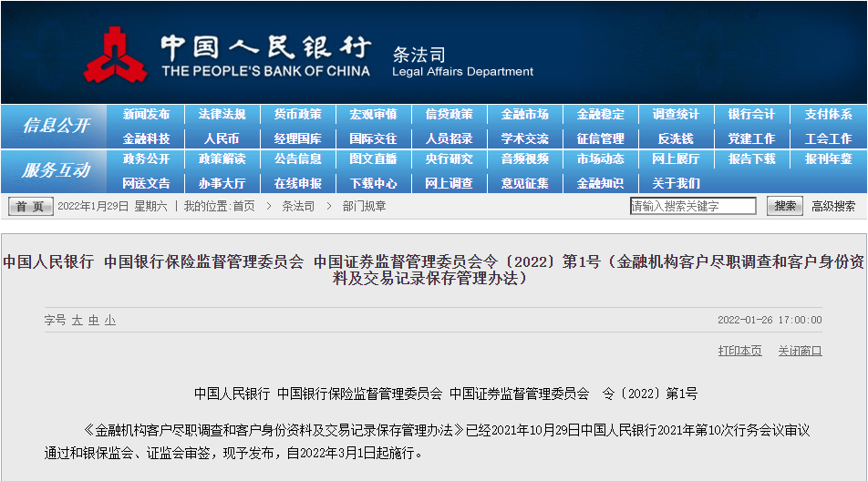
Task: Open the 新闻发布 menu item
Action: [x=146, y=115]
